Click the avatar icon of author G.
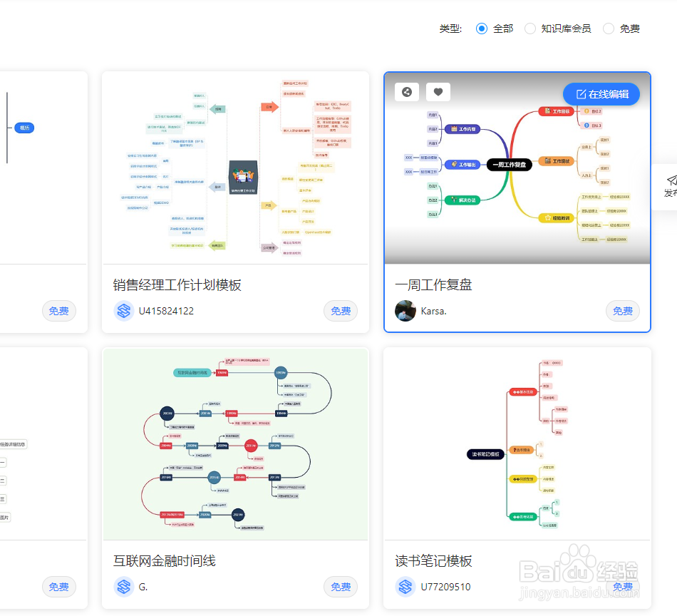 coord(123,587)
